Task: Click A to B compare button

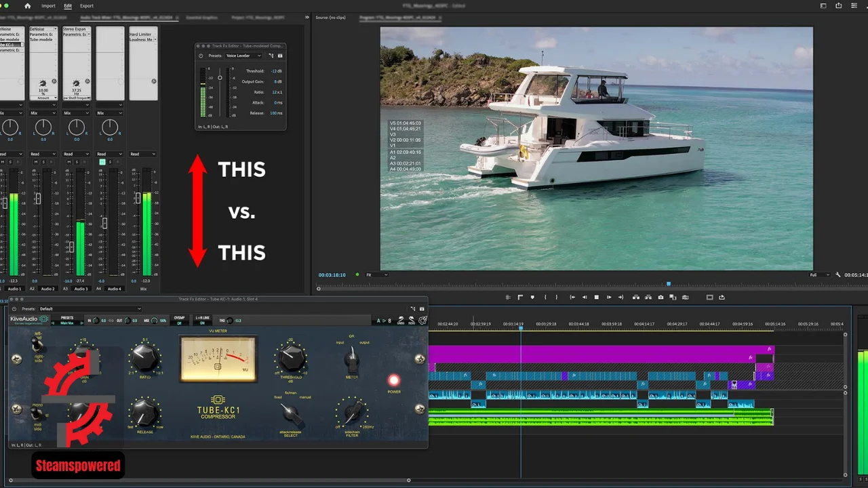Action: click(384, 321)
